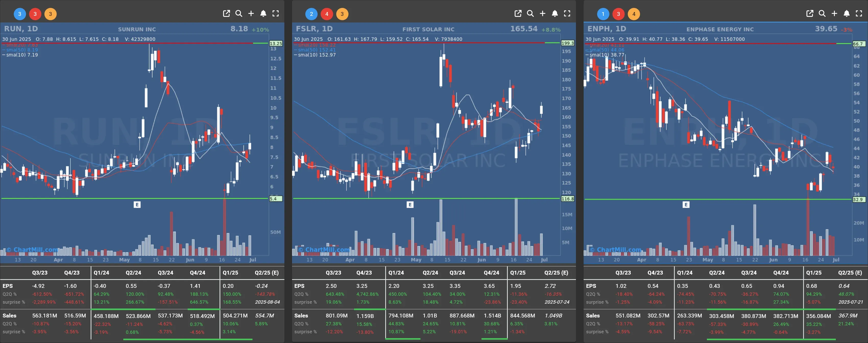
Task: Click the earnings E marker on ENPH chart
Action: (686, 205)
